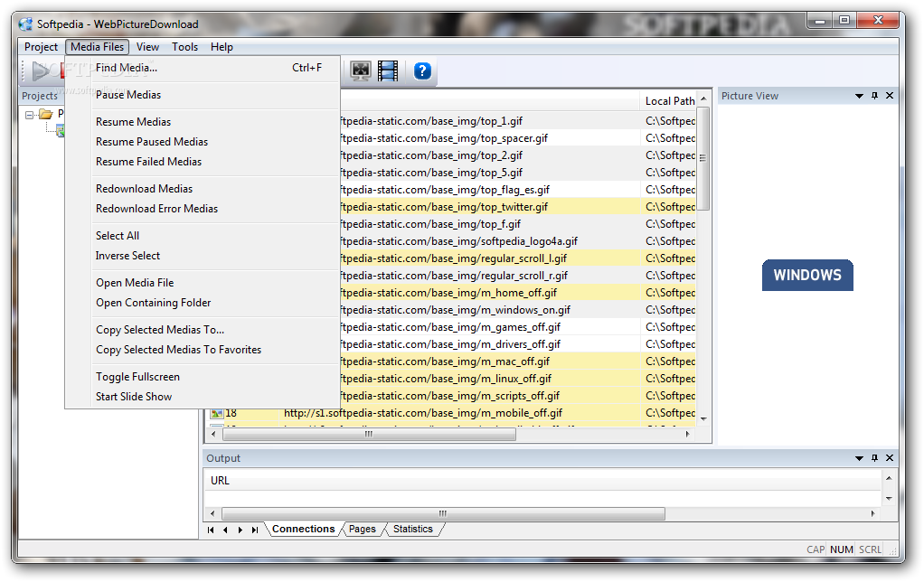Screen dimensions: 924x582
Task: Switch to the Pages tab
Action: [362, 529]
